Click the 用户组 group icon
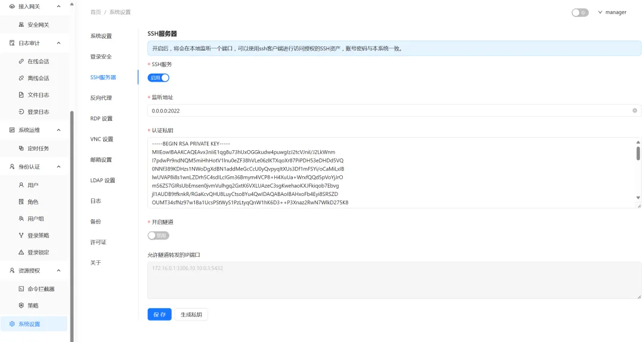 21,219
